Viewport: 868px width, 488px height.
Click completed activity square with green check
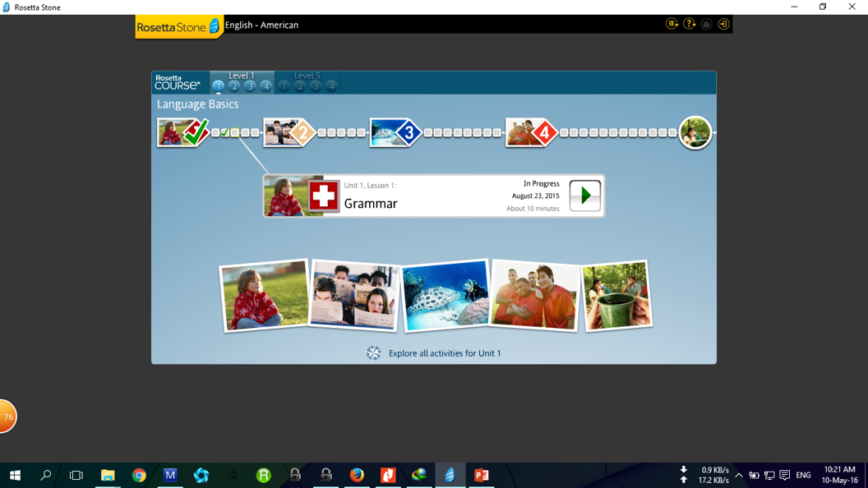(x=224, y=133)
